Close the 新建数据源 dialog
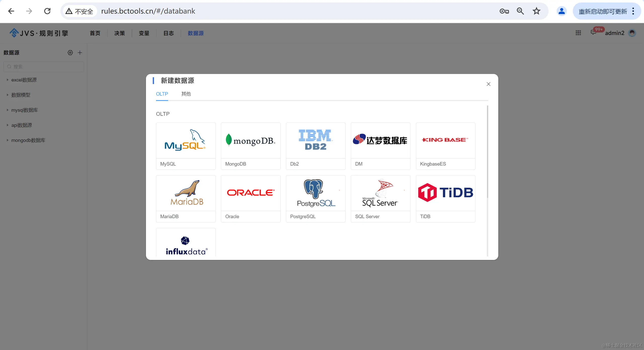644x350 pixels. click(488, 84)
